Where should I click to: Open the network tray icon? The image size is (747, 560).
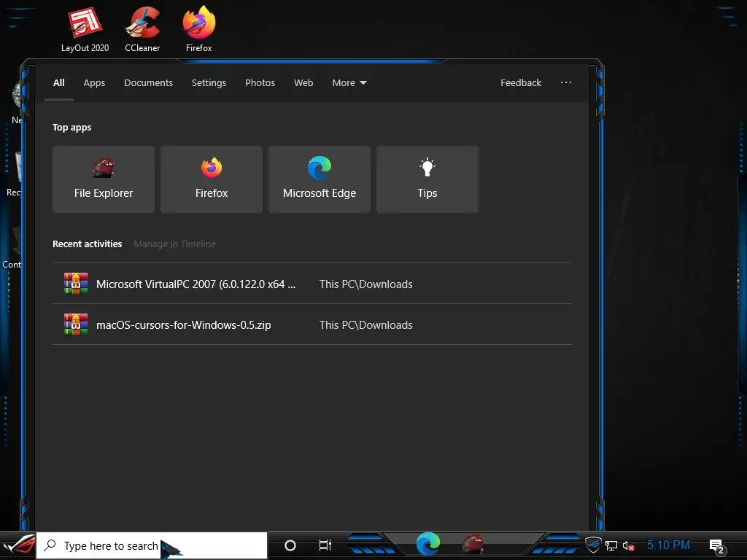point(611,545)
